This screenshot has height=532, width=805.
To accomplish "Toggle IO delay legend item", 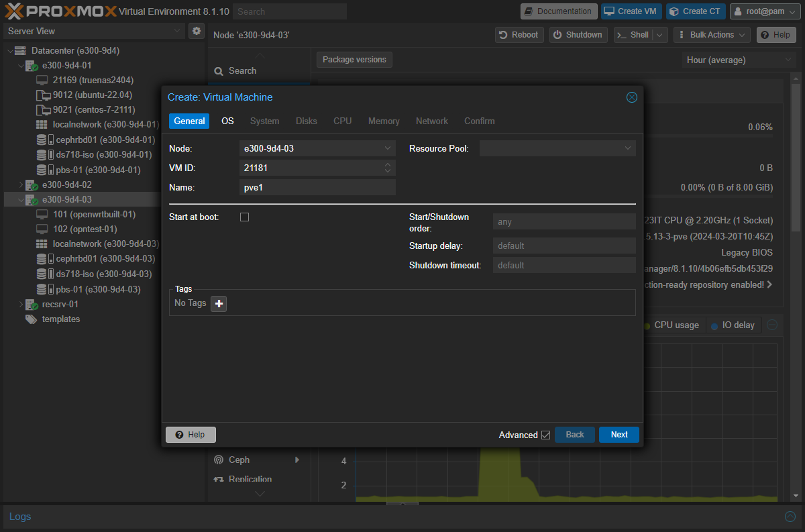I will (733, 325).
